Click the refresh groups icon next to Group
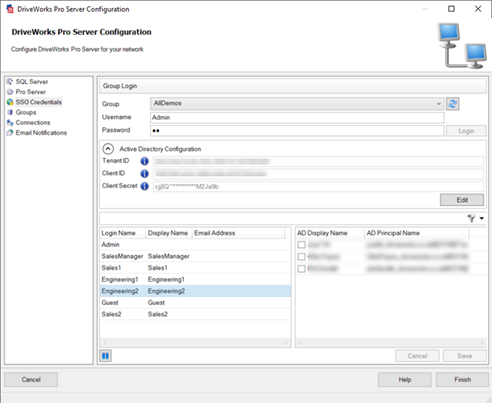 coord(452,104)
